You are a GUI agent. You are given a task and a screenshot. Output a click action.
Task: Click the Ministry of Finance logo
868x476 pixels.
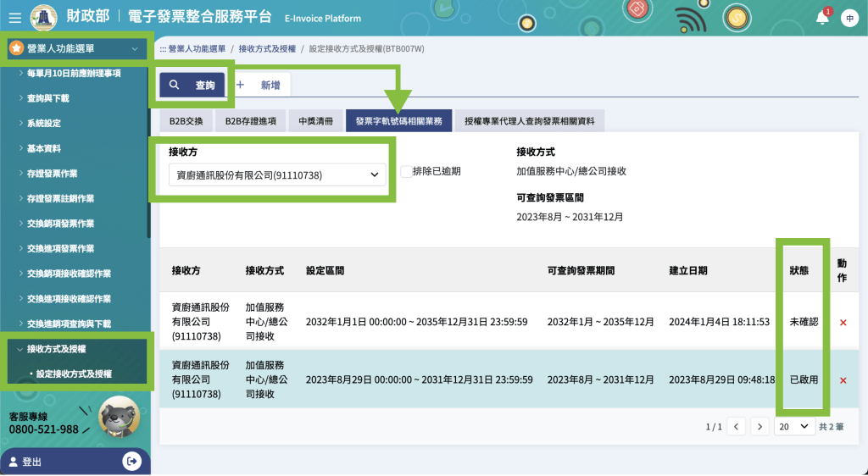tap(44, 18)
